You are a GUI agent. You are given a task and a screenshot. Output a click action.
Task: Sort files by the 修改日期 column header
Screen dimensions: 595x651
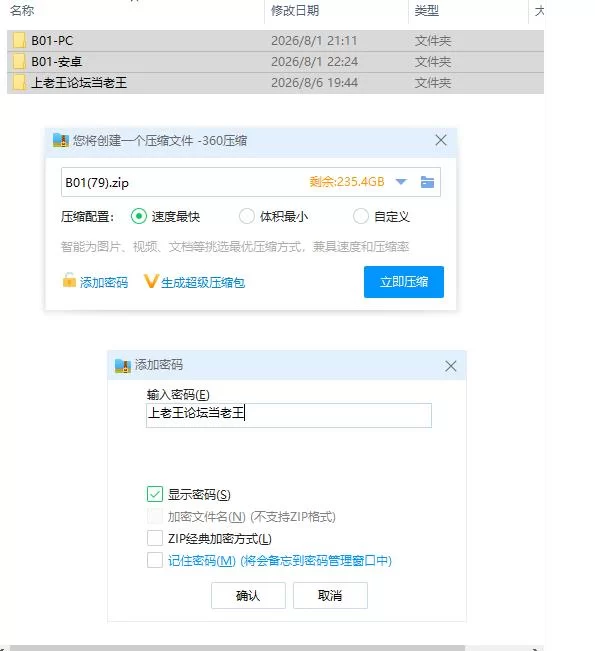click(295, 10)
